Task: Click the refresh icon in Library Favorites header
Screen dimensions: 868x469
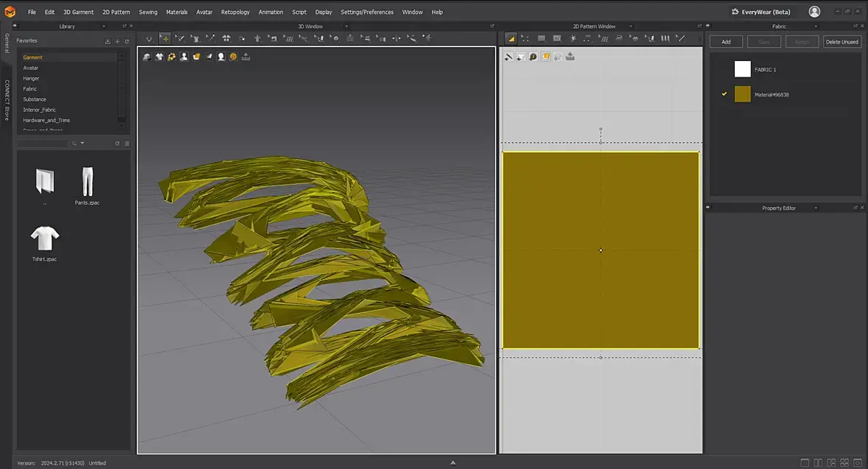Action: tap(127, 41)
